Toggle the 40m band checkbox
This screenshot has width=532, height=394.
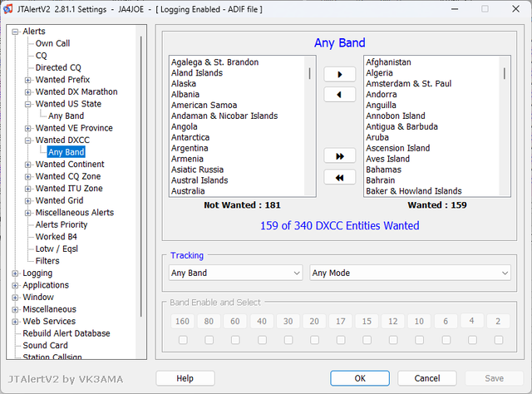(262, 340)
